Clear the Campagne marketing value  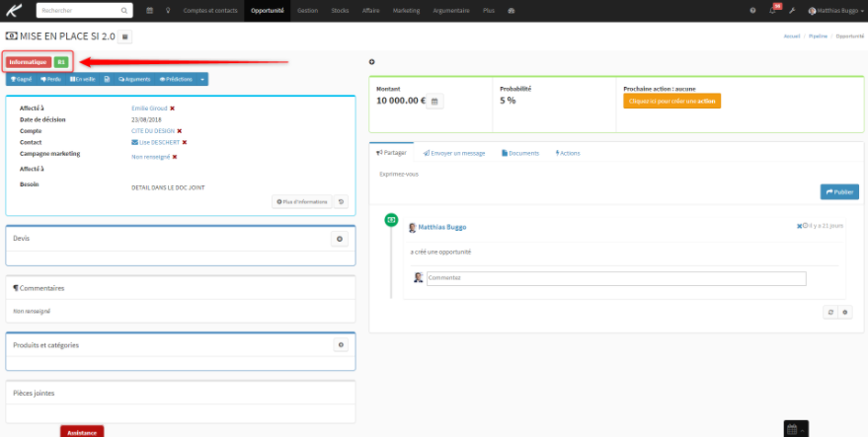(175, 157)
